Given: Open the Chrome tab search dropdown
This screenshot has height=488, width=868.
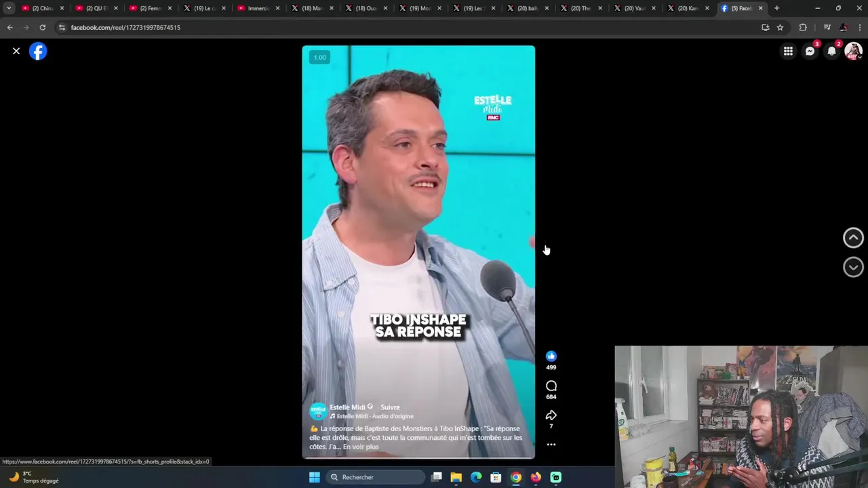Looking at the screenshot, I should [x=9, y=8].
